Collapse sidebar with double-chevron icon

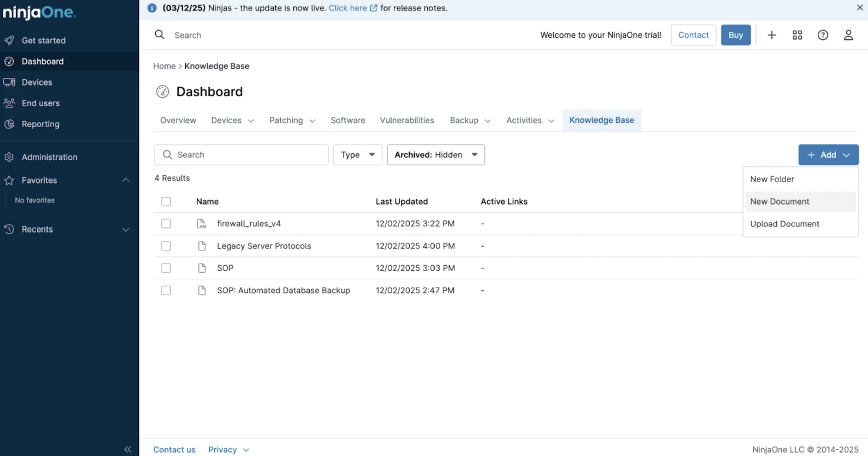coord(127,449)
